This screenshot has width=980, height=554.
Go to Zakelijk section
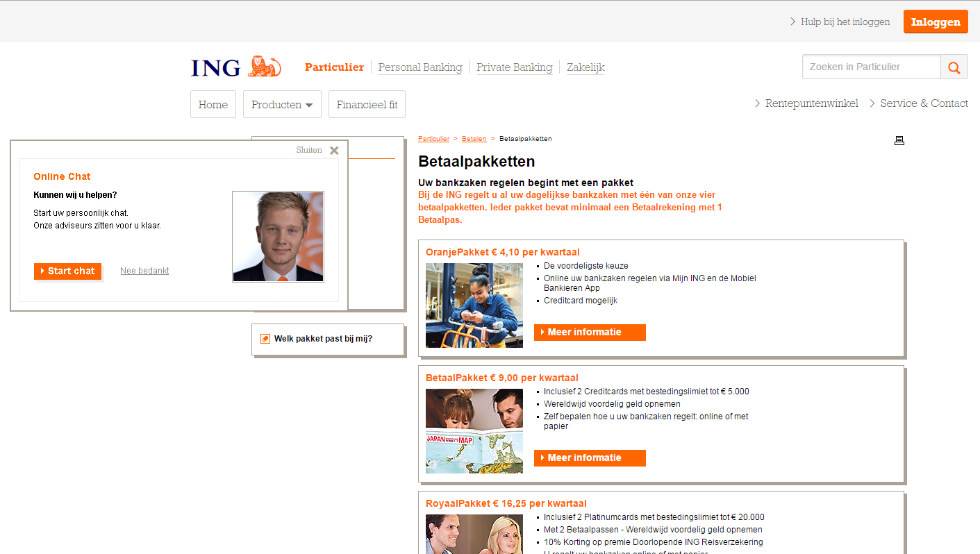(x=585, y=67)
